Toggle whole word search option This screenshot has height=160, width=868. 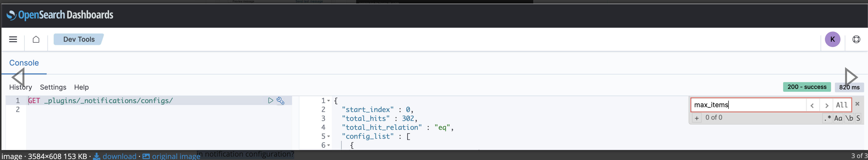pyautogui.click(x=849, y=118)
